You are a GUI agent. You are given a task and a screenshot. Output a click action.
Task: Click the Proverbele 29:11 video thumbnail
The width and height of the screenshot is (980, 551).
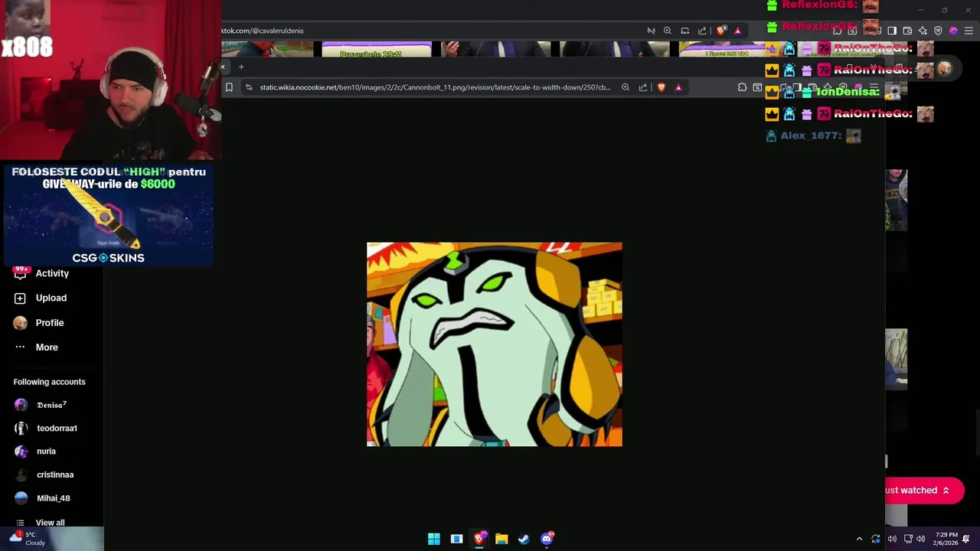click(x=377, y=50)
